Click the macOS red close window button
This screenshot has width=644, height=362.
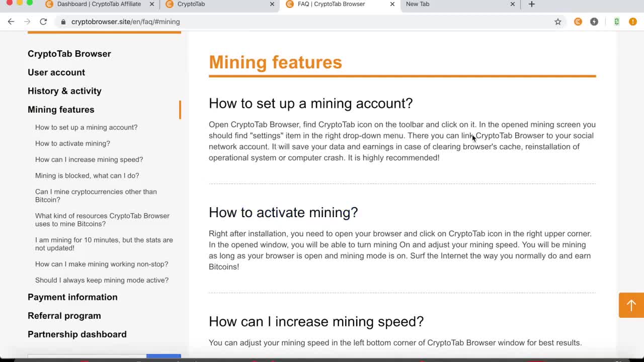(9, 3)
